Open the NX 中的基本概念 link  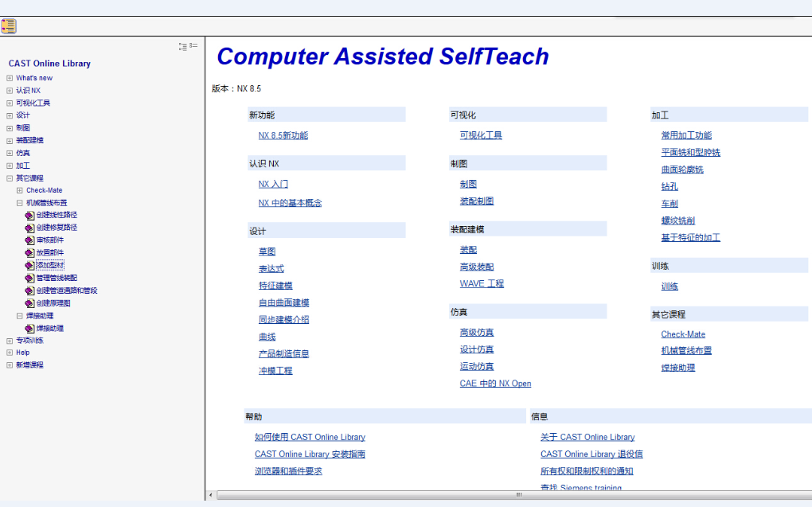[290, 203]
